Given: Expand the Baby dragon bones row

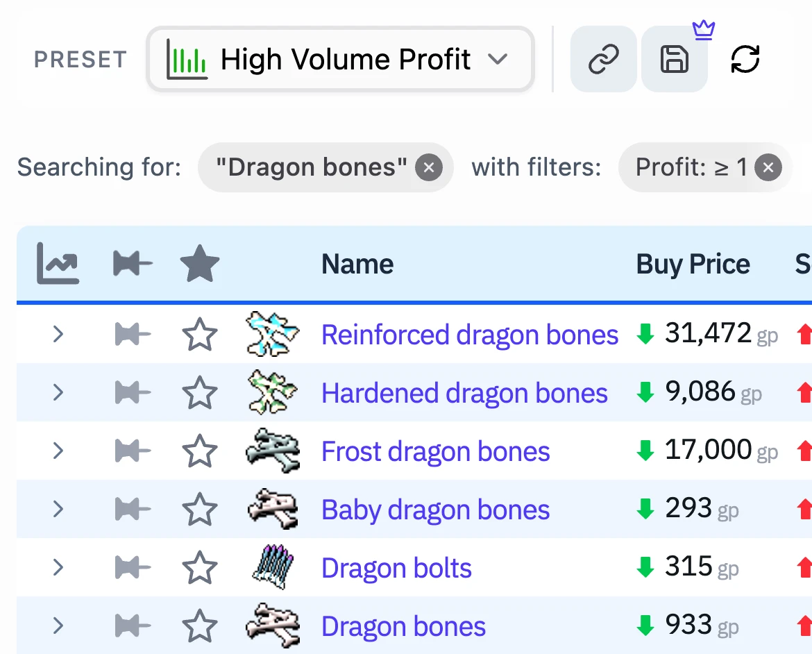Looking at the screenshot, I should (x=58, y=509).
